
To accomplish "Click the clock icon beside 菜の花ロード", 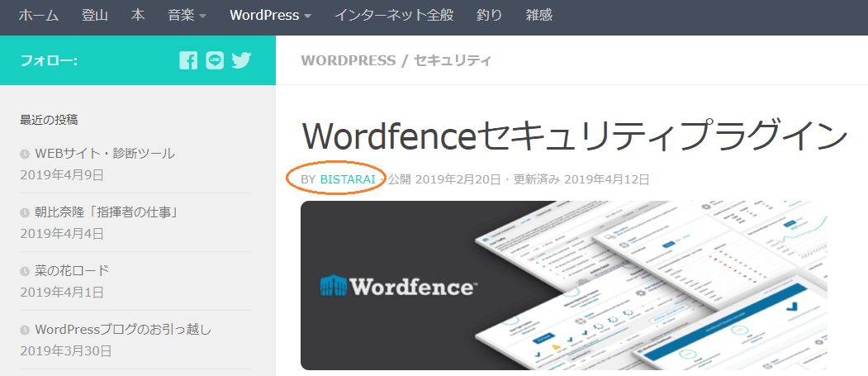I will pyautogui.click(x=24, y=271).
